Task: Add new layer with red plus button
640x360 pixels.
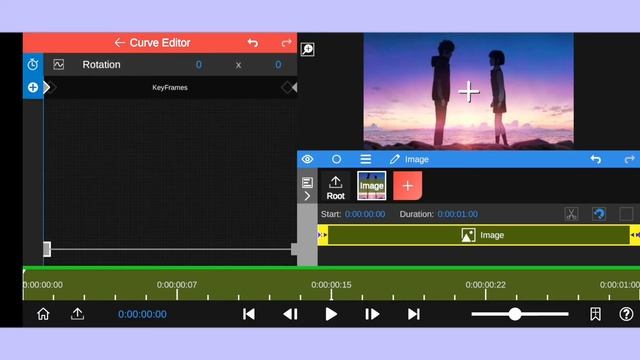Action: tap(408, 186)
